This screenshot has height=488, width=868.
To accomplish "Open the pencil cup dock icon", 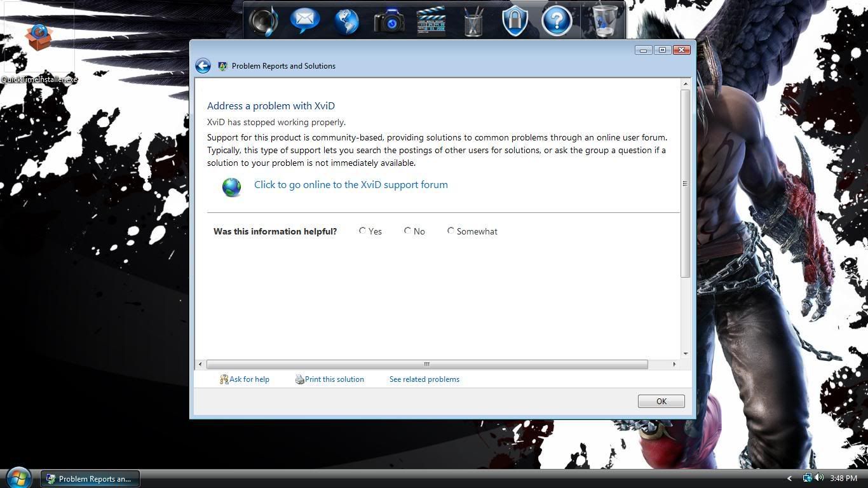I will click(473, 21).
